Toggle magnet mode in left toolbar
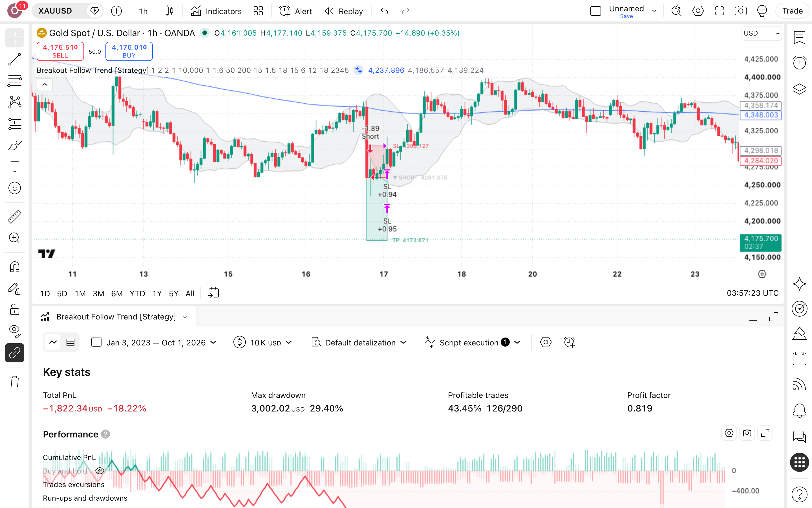The image size is (812, 508). (14, 267)
